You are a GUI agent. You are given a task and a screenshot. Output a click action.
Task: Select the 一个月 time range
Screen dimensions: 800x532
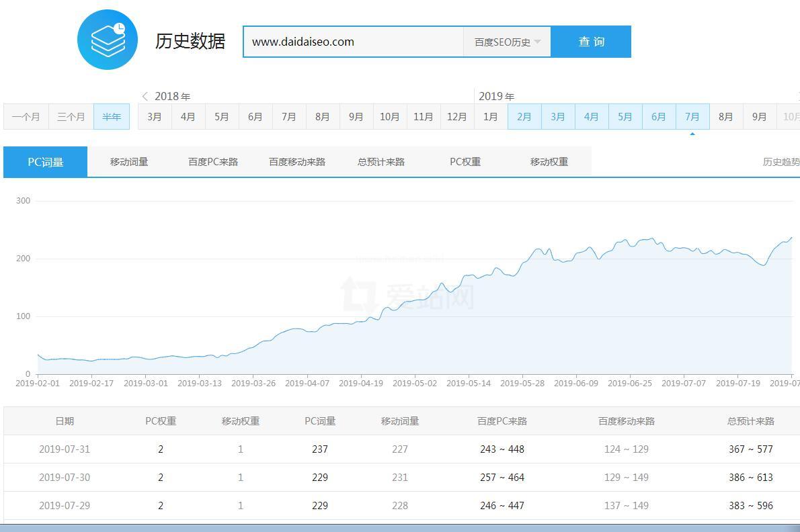pos(26,117)
